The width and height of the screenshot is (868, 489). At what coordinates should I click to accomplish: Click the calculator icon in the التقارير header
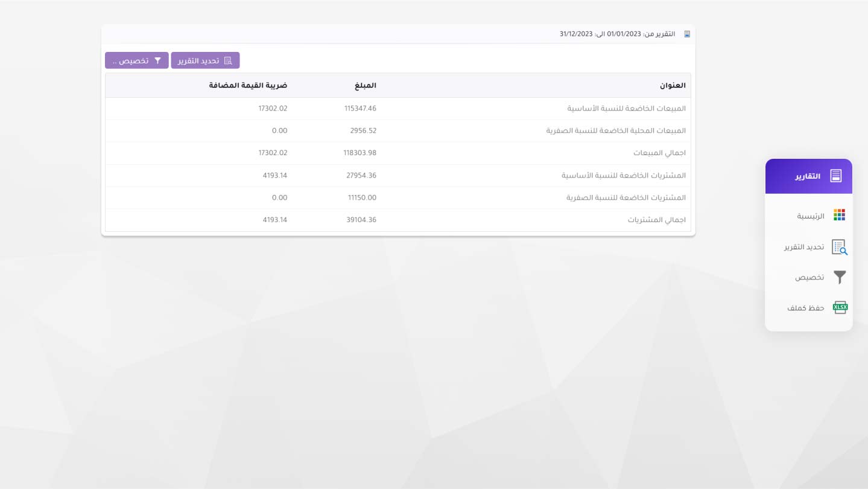tap(836, 176)
